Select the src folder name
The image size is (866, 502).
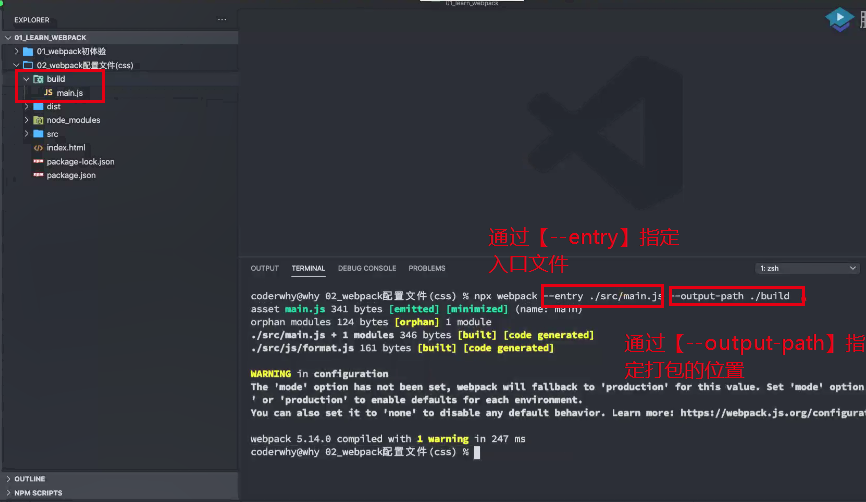(52, 134)
